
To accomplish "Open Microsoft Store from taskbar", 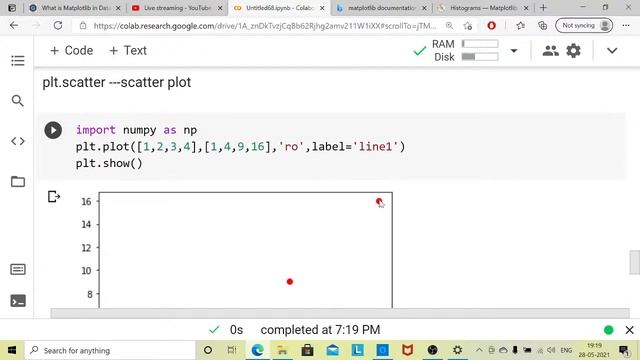I will coord(307,350).
